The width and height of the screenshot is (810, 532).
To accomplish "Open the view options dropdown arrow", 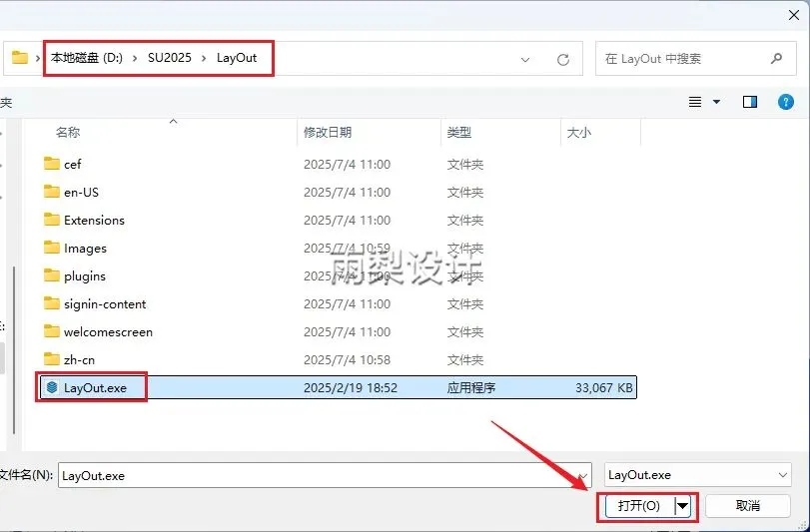I will coord(716,102).
